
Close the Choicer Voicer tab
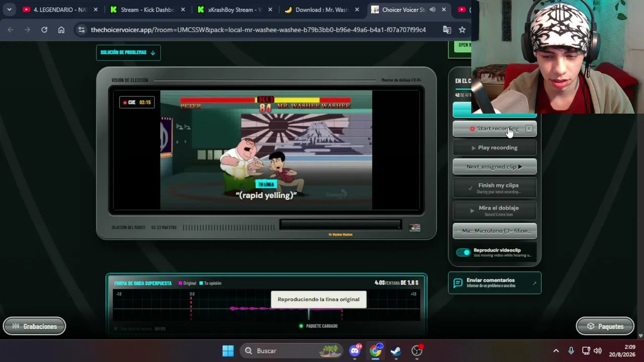click(444, 10)
